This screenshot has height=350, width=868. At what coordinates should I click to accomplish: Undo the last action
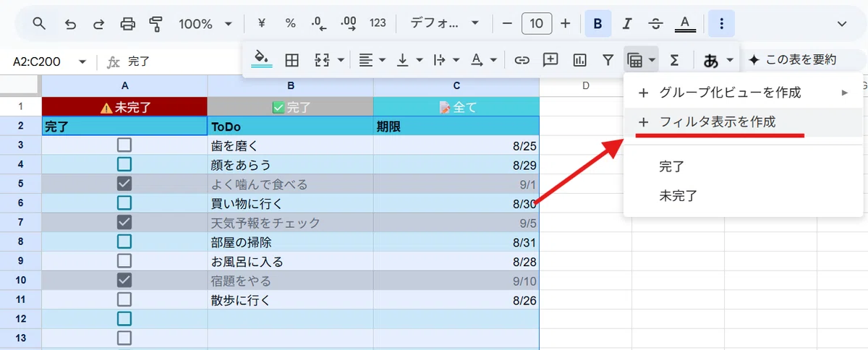[x=70, y=24]
